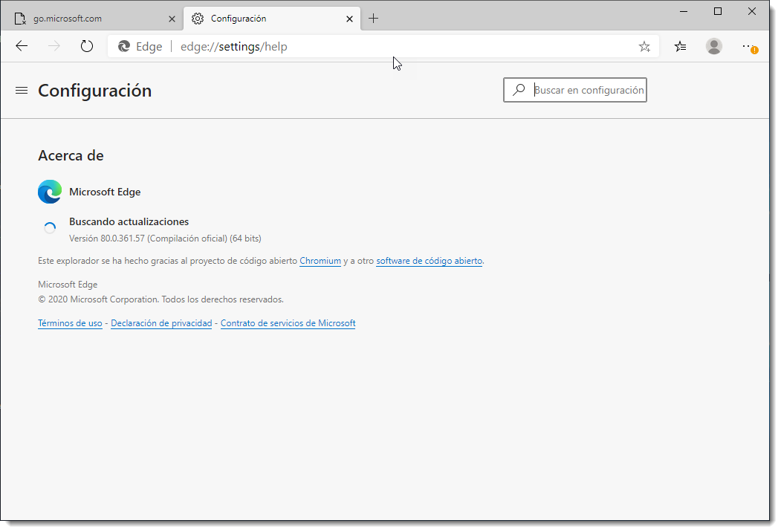
Task: Click the update-check spinner icon
Action: tap(50, 228)
